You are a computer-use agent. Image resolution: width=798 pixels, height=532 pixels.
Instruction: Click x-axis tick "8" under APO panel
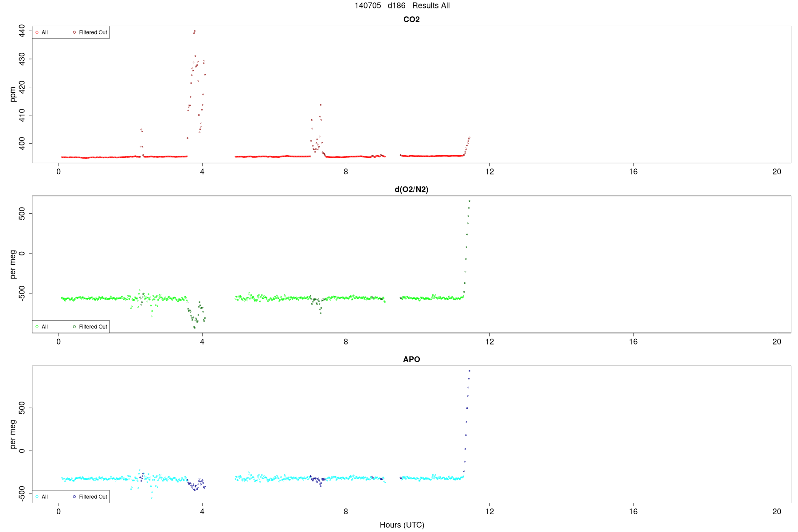(x=346, y=512)
